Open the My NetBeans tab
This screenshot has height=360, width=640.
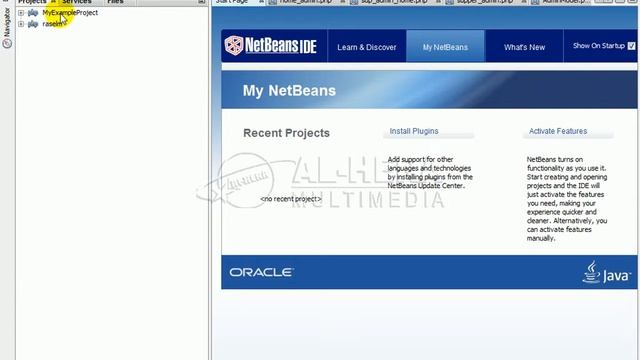pyautogui.click(x=445, y=47)
